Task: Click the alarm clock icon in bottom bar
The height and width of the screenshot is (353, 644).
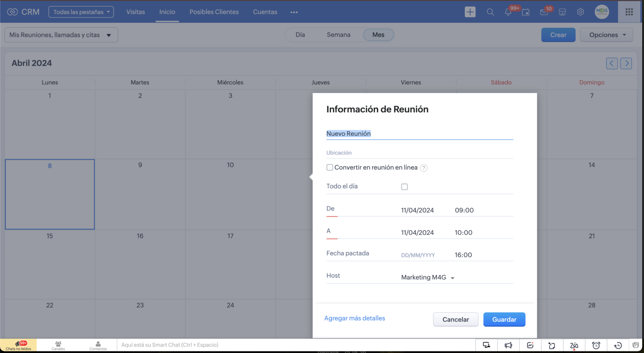Action: coord(596,345)
